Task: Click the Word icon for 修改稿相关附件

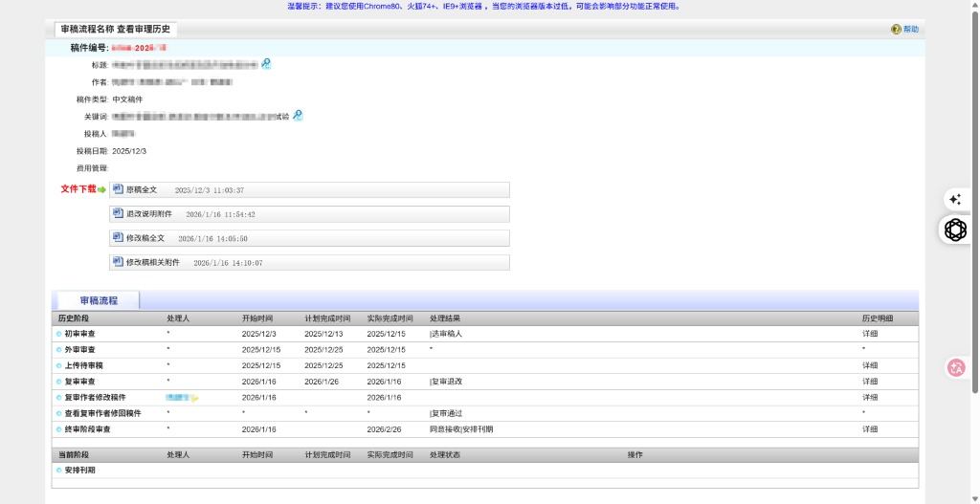Action: (119, 261)
